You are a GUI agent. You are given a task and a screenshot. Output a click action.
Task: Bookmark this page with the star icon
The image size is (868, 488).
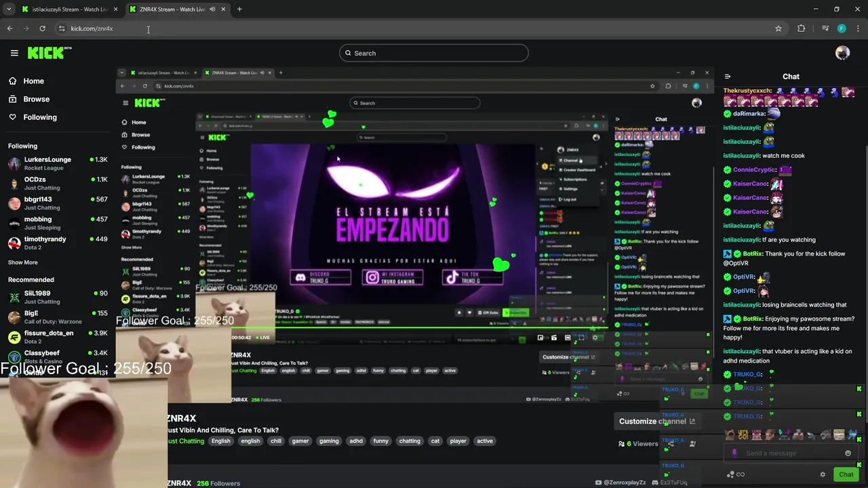coord(778,28)
